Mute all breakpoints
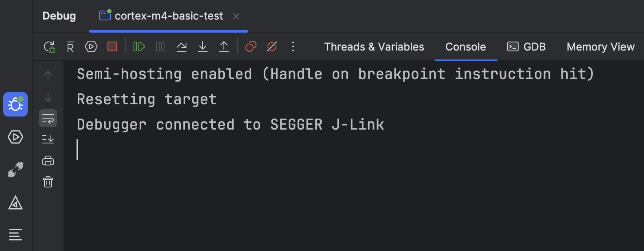 [272, 46]
